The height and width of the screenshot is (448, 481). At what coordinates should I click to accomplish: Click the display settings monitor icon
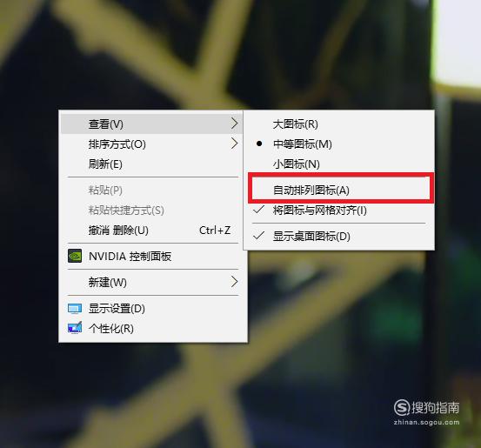point(75,309)
